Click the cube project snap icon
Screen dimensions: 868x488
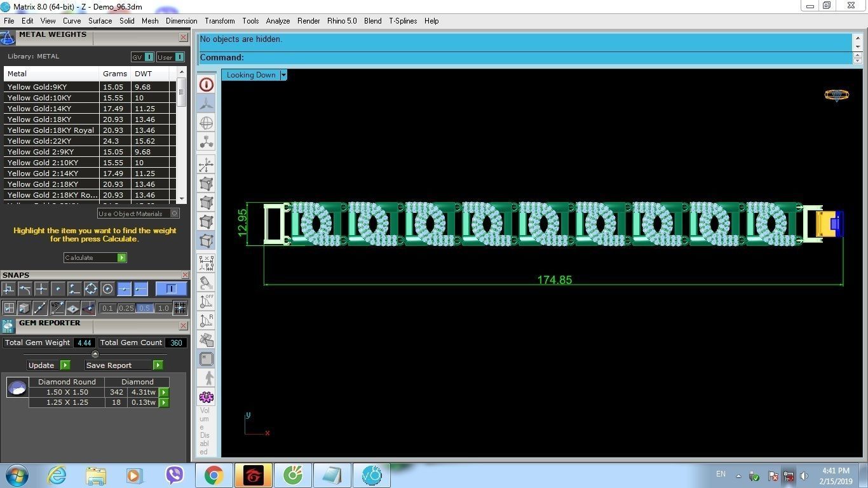pos(25,308)
